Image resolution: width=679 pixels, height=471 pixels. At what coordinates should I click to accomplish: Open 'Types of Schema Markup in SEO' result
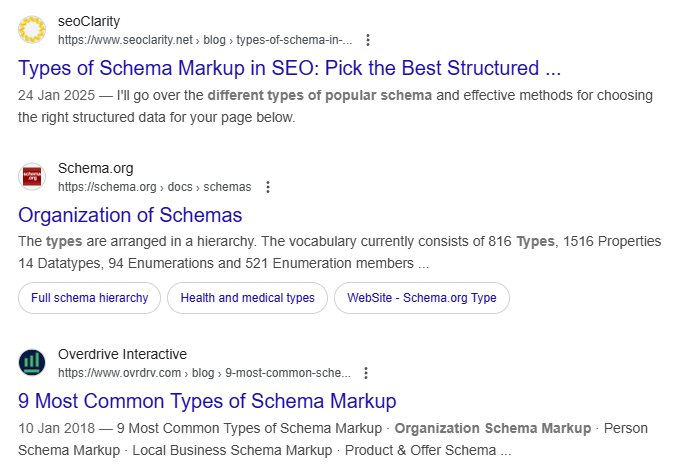(289, 68)
